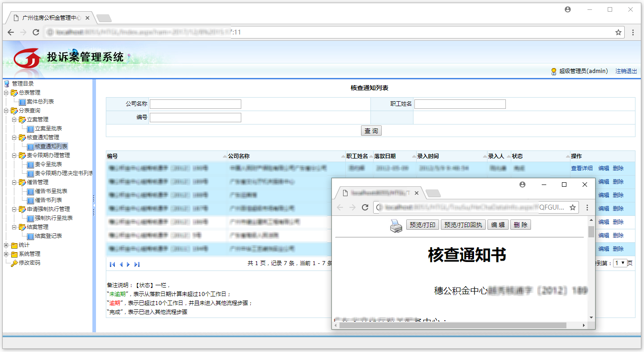Image resolution: width=644 pixels, height=352 pixels.
Task: Open the page number dropdown
Action: pos(620,263)
